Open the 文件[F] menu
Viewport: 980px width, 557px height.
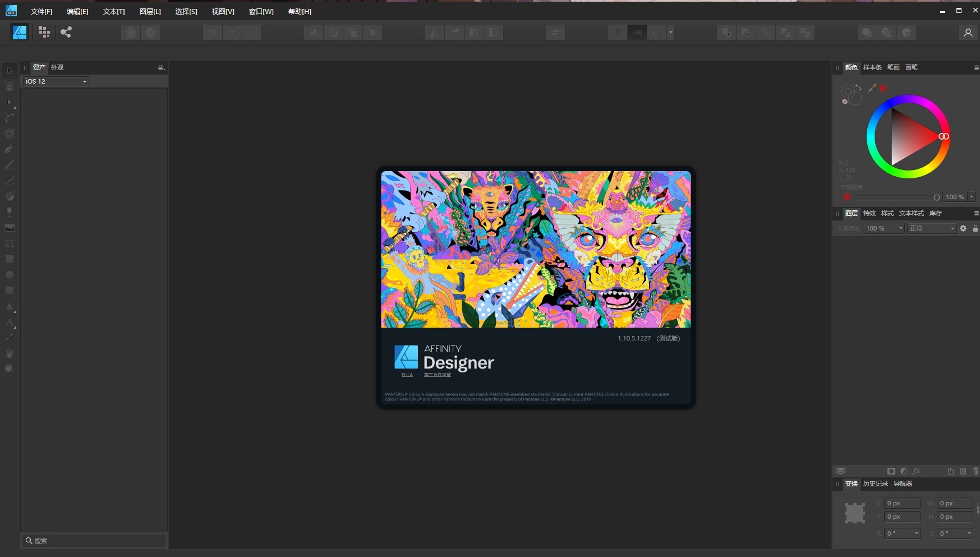coord(42,12)
